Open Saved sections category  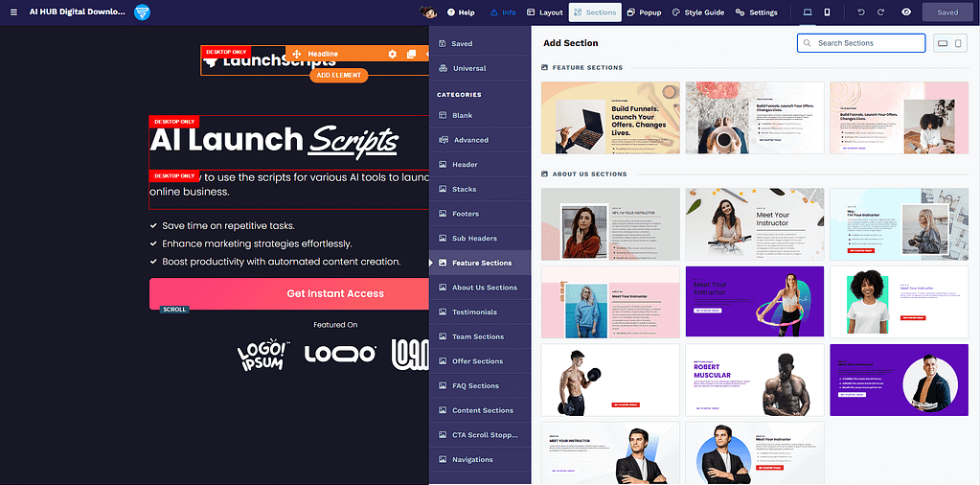click(480, 44)
